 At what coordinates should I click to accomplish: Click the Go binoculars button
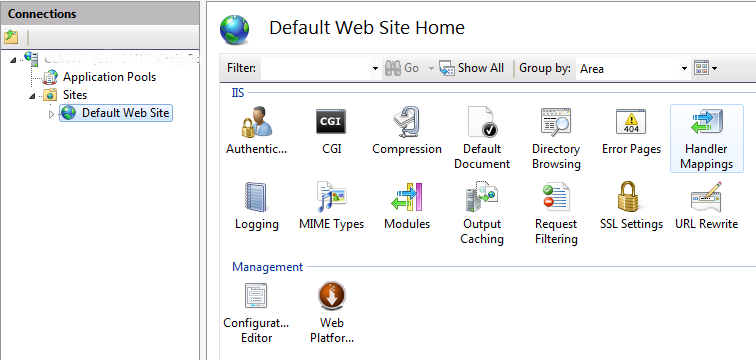click(402, 68)
